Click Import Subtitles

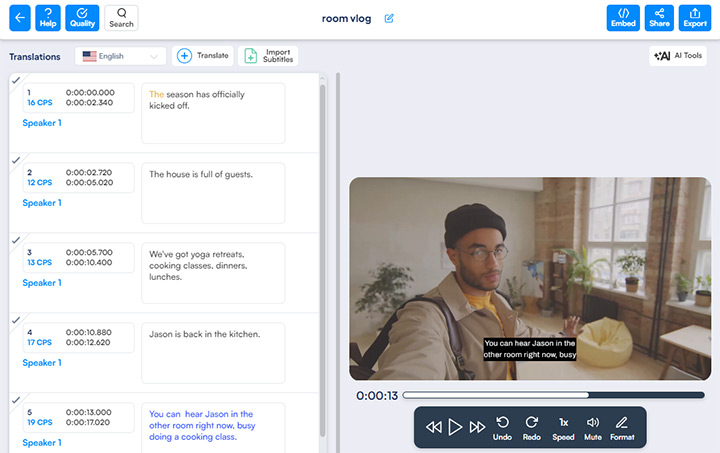click(x=267, y=56)
